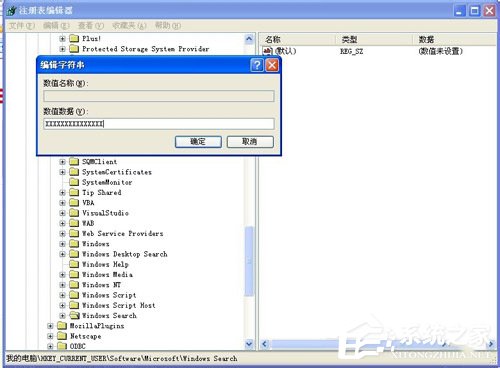The image size is (500, 368).
Task: Click the 取消 button in the edit string dialog
Action: click(250, 142)
